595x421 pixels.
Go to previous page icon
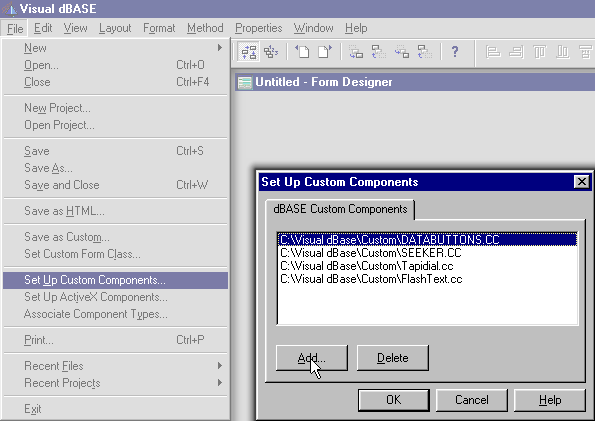click(x=302, y=52)
